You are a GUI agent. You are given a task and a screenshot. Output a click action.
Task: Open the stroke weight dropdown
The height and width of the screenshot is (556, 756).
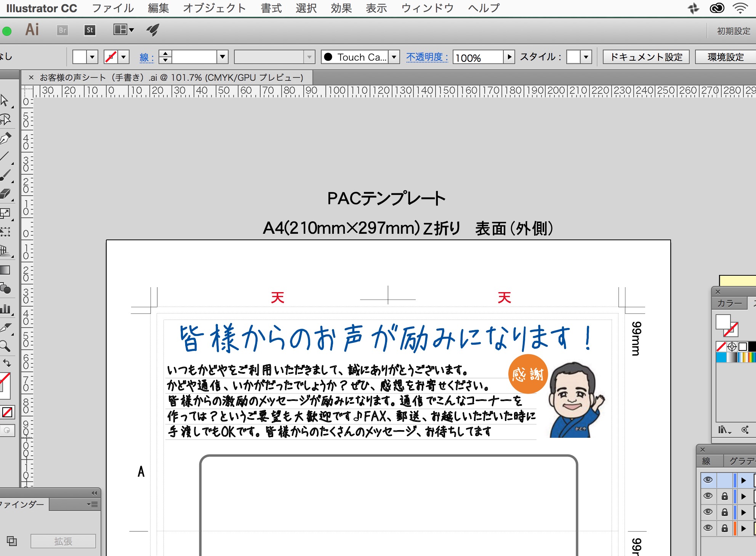(223, 57)
